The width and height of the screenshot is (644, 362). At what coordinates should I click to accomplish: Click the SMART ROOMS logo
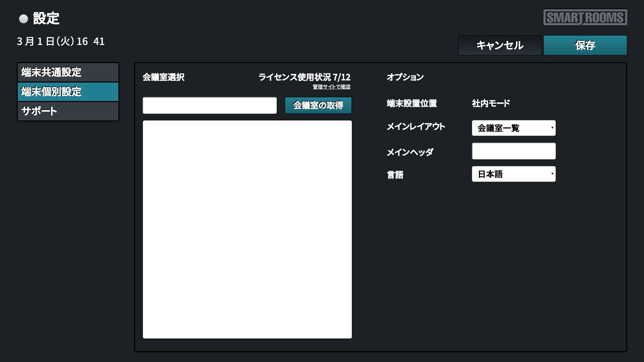[x=585, y=17]
